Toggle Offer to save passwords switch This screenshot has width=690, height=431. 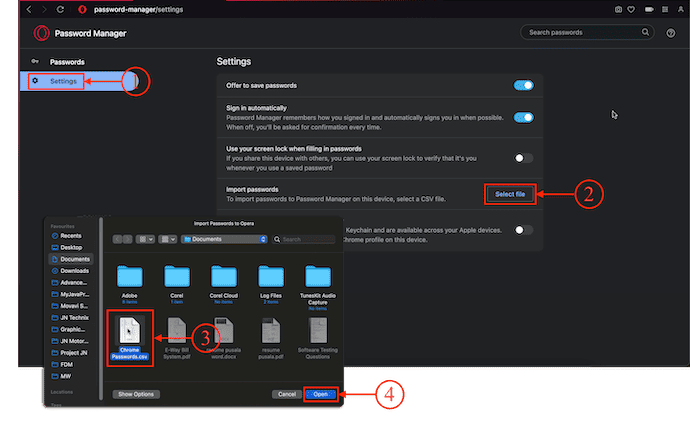[x=523, y=85]
